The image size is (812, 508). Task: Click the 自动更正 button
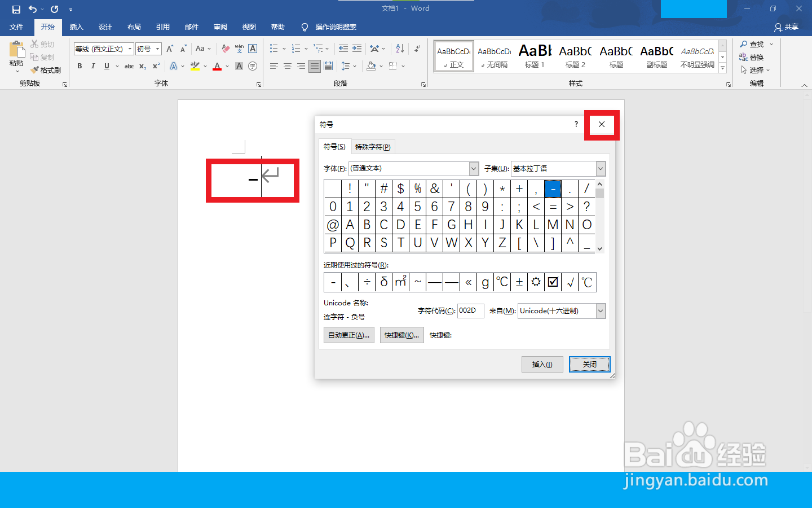pyautogui.click(x=349, y=335)
